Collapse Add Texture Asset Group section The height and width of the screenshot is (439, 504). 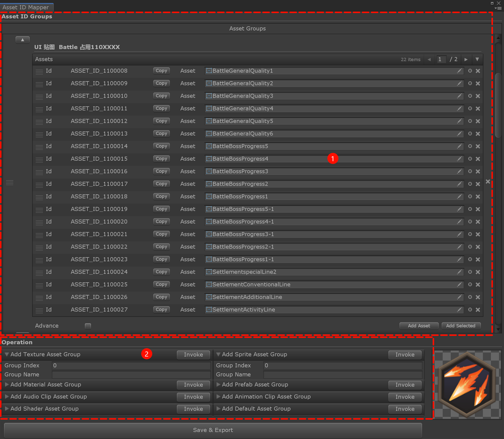coord(7,354)
